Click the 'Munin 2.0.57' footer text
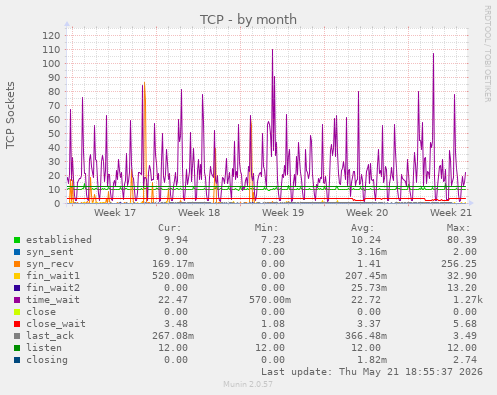This screenshot has width=497, height=395. (248, 384)
